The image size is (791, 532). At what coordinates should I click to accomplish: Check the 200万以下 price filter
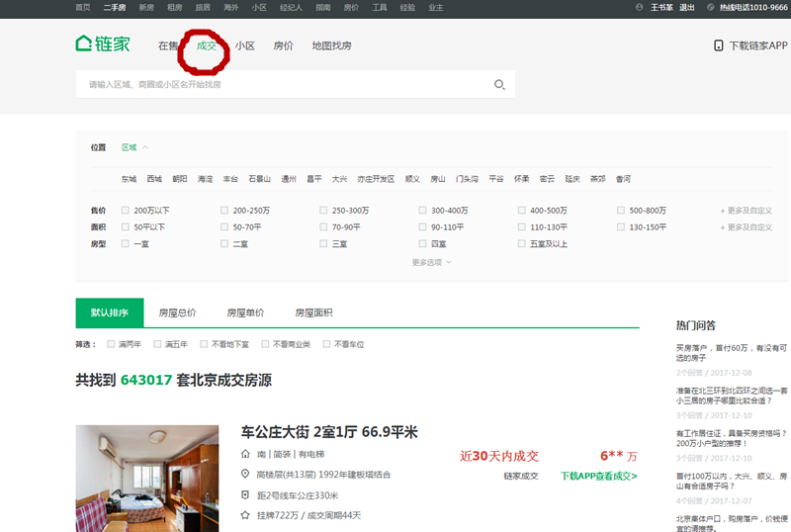(x=126, y=211)
